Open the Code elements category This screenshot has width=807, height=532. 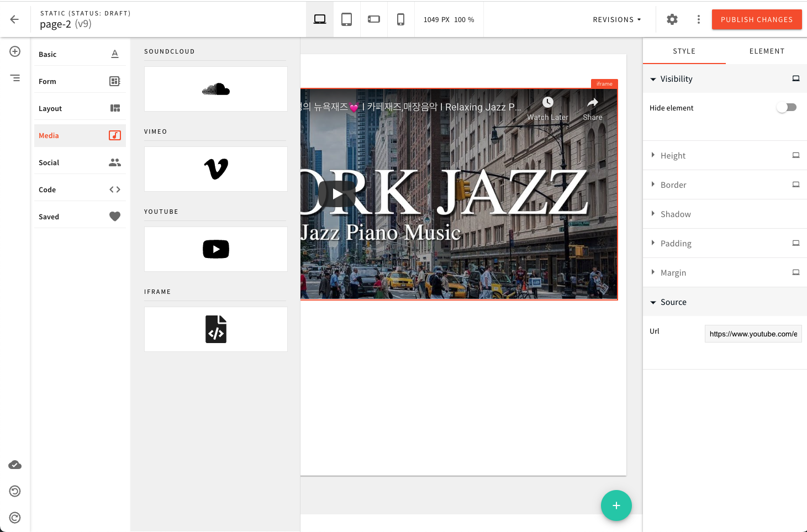(x=80, y=189)
